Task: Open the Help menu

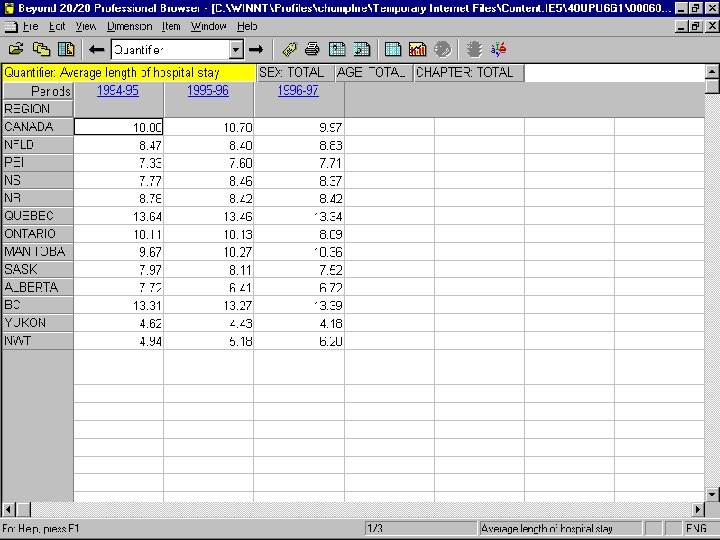Action: coord(247,27)
